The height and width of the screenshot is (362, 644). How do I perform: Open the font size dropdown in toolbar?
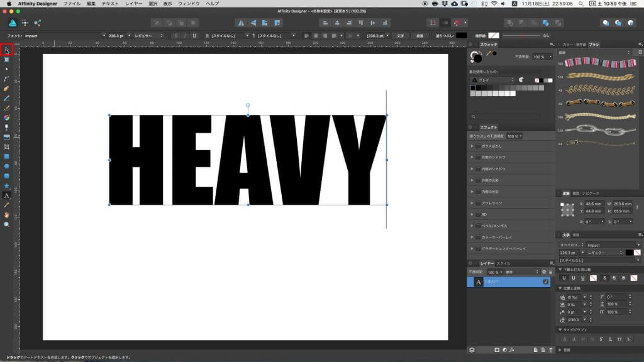pyautogui.click(x=129, y=36)
